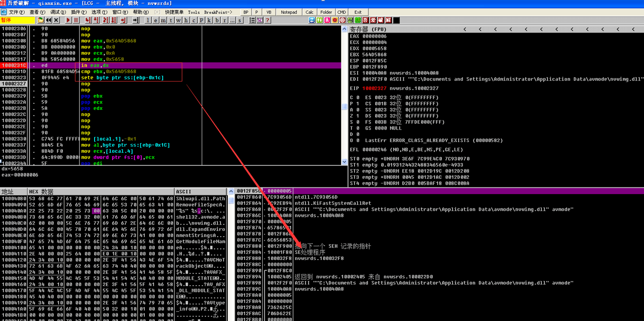This screenshot has width=644, height=321.
Task: Open Executable modules via 'e' button
Action: coord(156,20)
